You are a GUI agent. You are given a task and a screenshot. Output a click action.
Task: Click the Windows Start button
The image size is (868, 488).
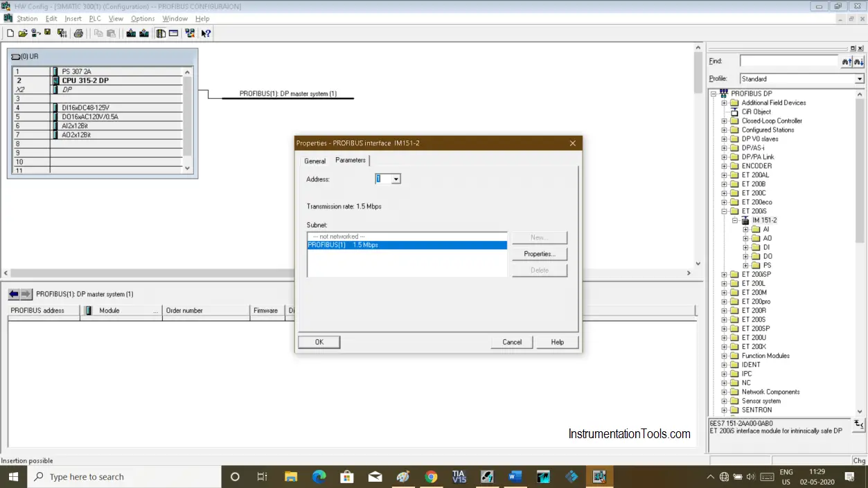coord(13,476)
